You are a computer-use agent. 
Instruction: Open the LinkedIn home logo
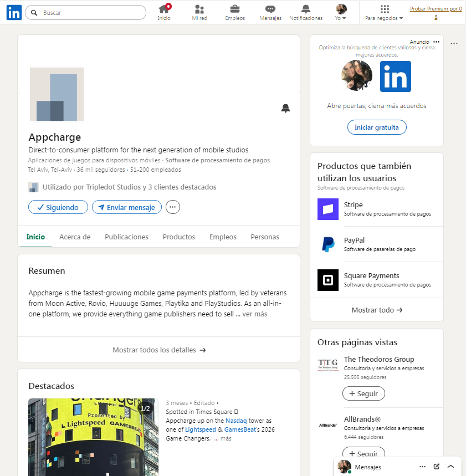click(x=14, y=12)
